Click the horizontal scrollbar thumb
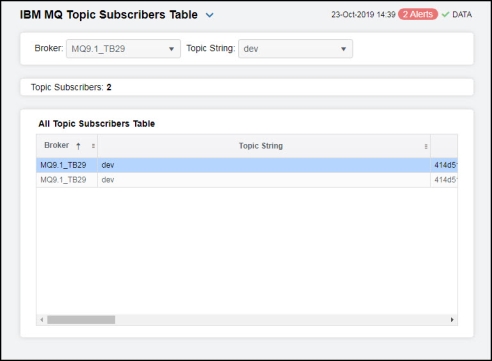Image resolution: width=492 pixels, height=361 pixels. tap(81, 320)
